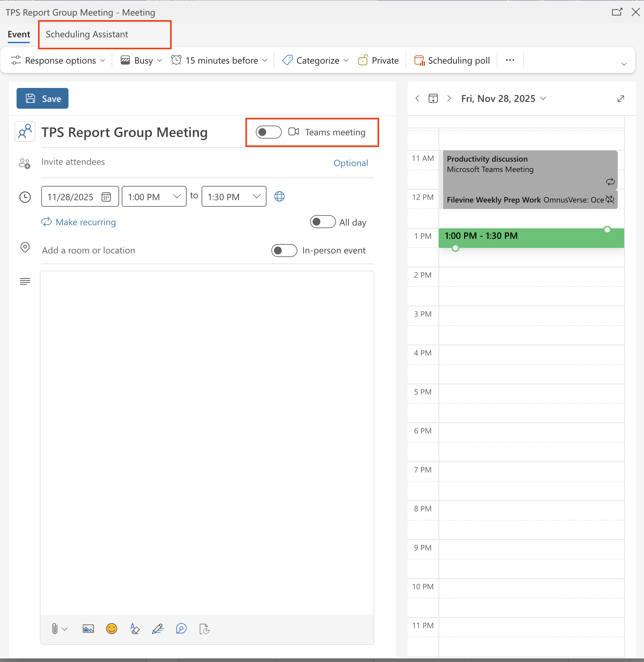Open the date picker calendar icon

(x=106, y=197)
